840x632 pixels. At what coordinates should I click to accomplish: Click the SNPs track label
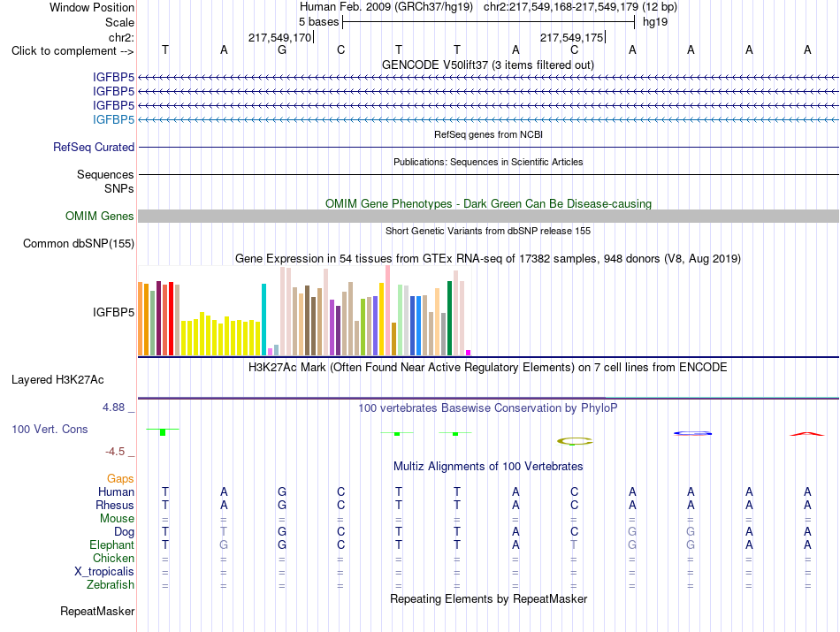119,188
